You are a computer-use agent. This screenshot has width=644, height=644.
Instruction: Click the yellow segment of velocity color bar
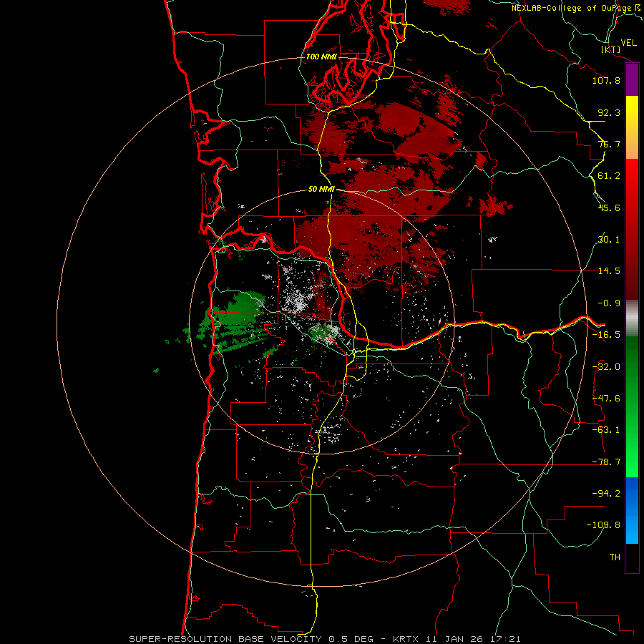pos(632,127)
